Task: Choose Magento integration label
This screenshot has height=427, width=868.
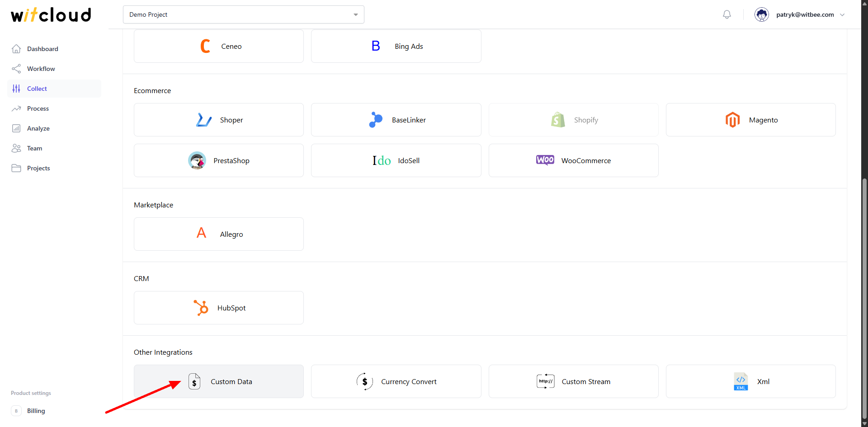Action: 763,120
